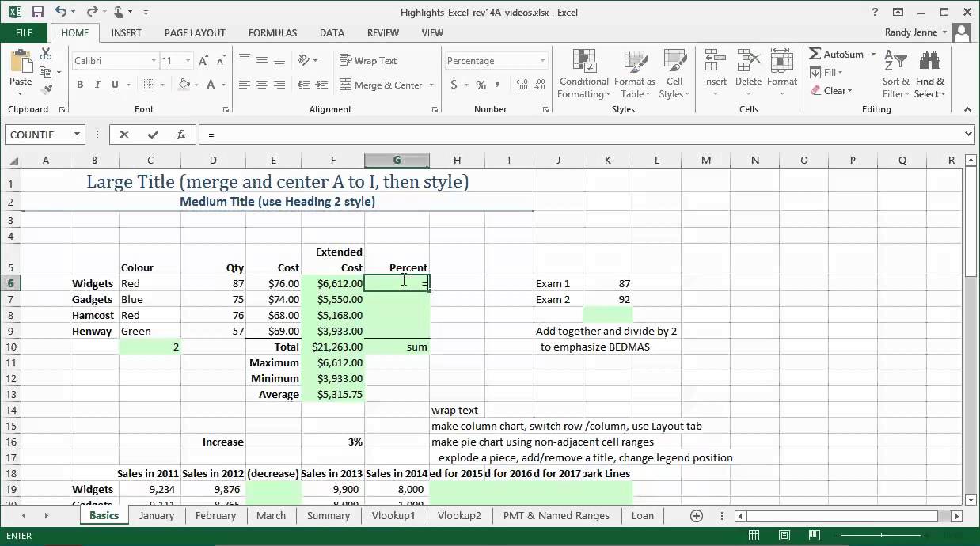This screenshot has width=980, height=546.
Task: Click the Align Right icon
Action: pos(281,85)
